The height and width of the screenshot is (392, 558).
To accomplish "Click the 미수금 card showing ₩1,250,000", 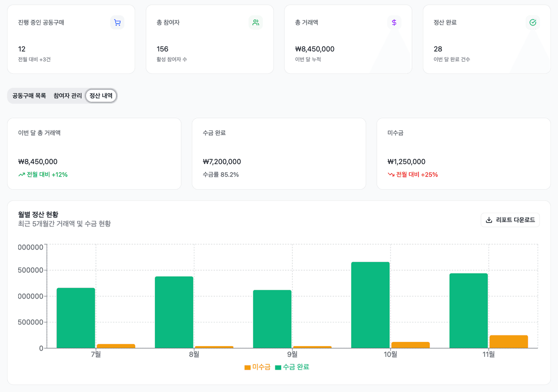I will [463, 153].
